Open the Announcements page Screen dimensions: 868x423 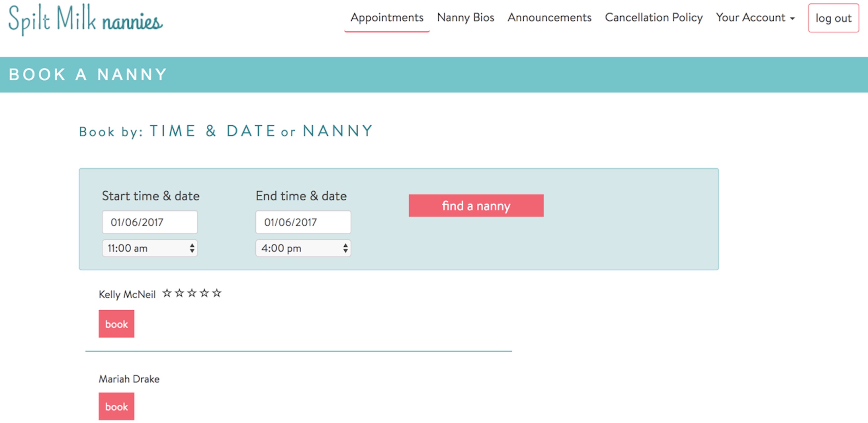click(549, 18)
